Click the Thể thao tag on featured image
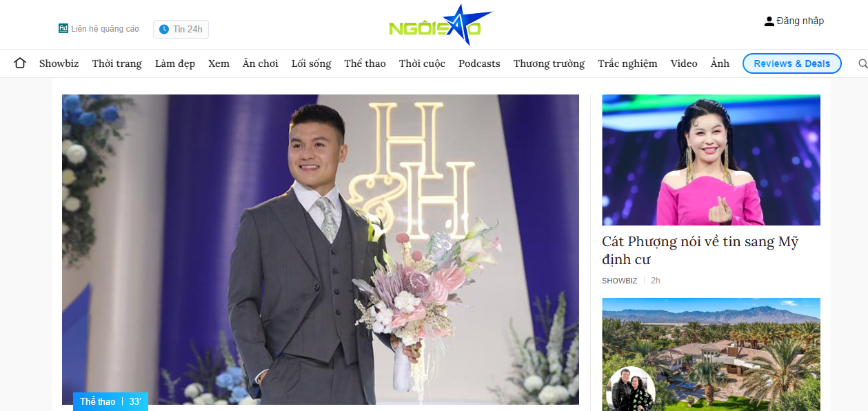This screenshot has width=868, height=411. (x=98, y=401)
